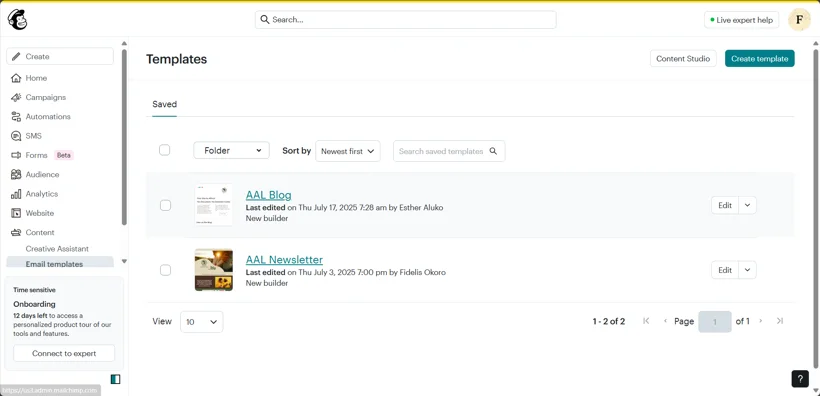Edit the AAL Blog template
This screenshot has height=396, width=820.
[725, 206]
